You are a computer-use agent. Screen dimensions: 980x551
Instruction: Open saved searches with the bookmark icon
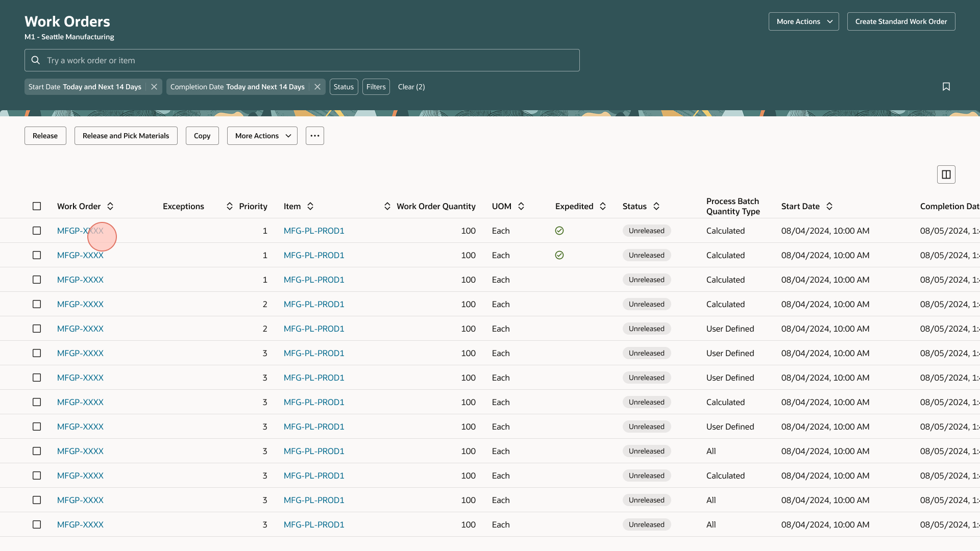[946, 87]
